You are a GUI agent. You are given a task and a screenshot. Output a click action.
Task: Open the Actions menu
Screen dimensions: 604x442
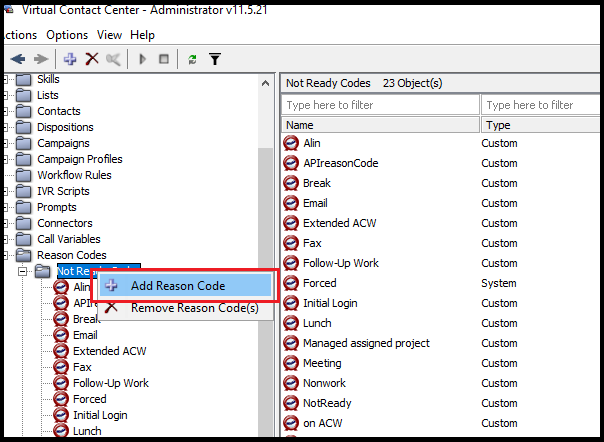click(x=20, y=35)
